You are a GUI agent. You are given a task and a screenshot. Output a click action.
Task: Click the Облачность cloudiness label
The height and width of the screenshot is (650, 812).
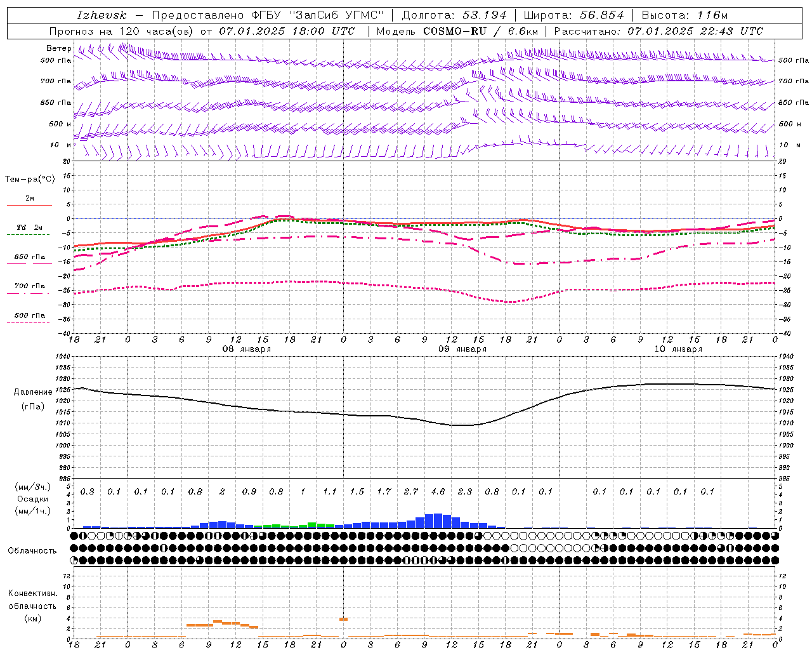(32, 551)
